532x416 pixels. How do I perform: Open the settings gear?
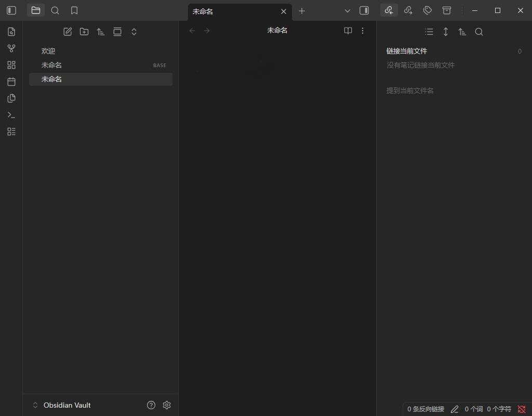(167, 405)
